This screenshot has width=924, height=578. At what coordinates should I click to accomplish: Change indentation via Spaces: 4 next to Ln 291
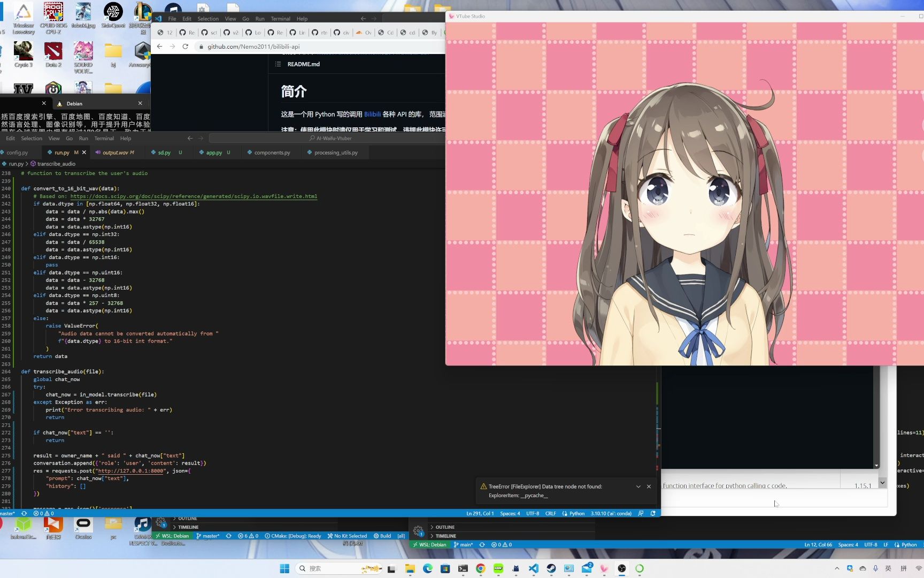(x=510, y=514)
